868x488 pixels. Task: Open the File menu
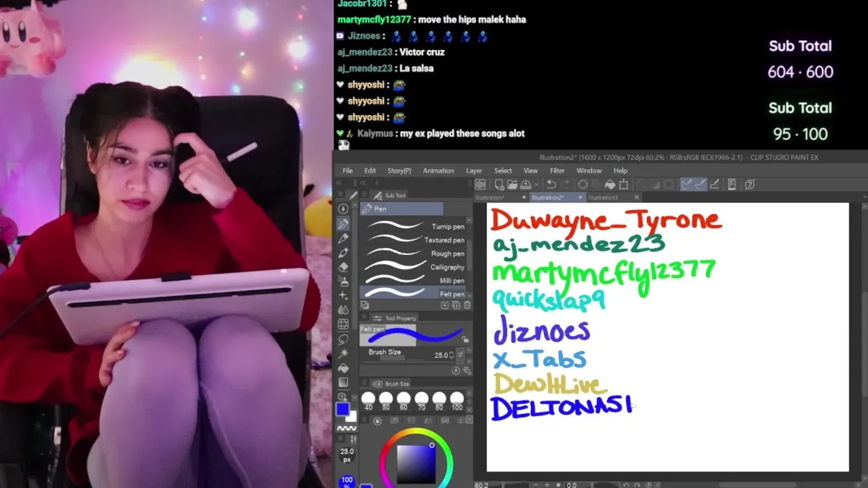(x=347, y=171)
